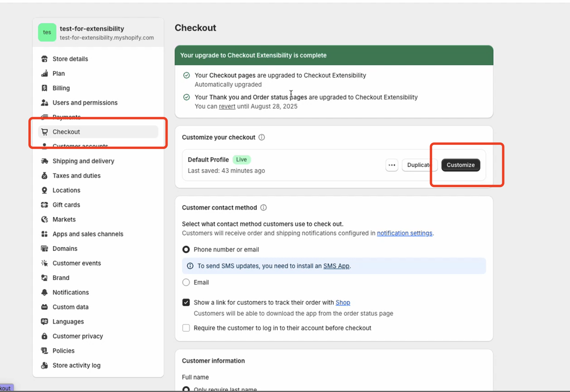Select the Phone number or email radio button
570x392 pixels.
[186, 249]
